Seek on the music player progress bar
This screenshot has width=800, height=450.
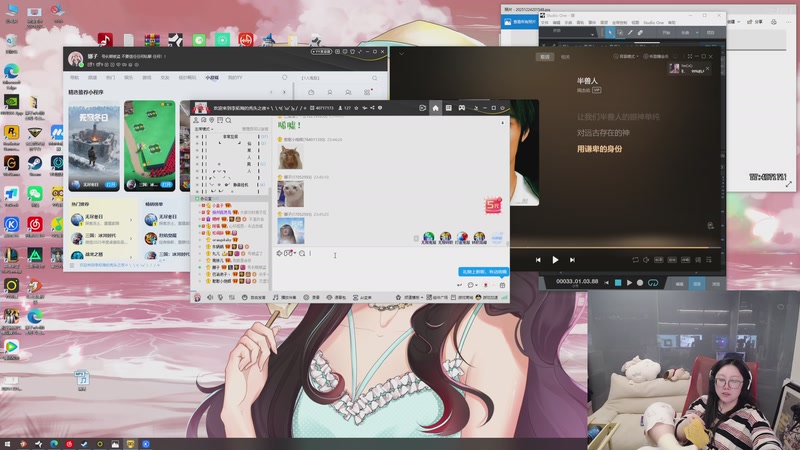(x=617, y=248)
